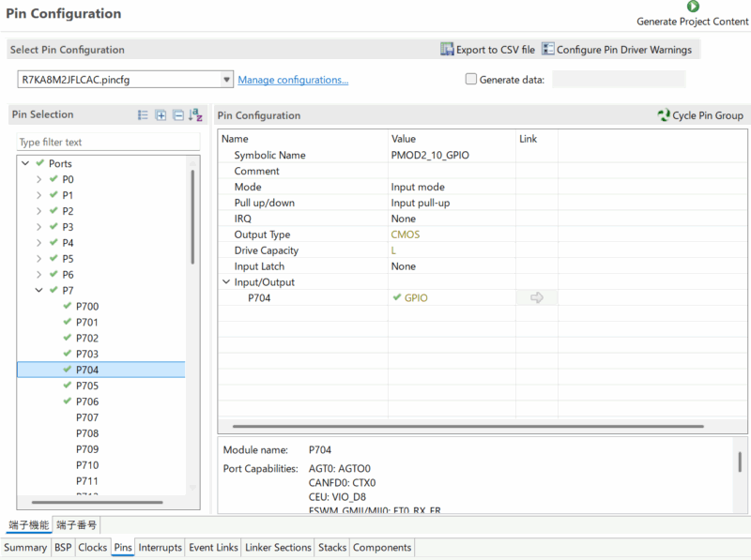The image size is (751, 560).
Task: Click the Manage configurations link
Action: tap(293, 81)
